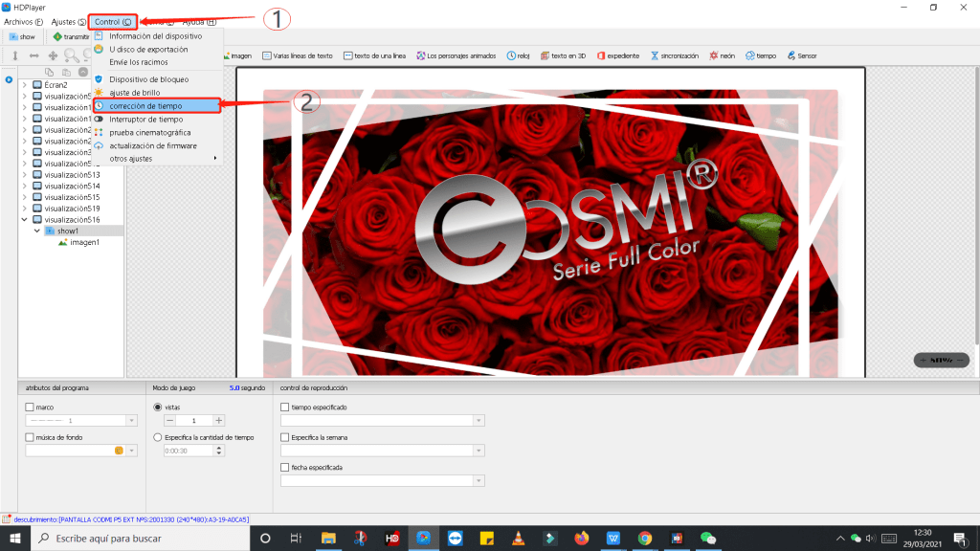Viewport: 980px width, 551px height.
Task: Add a reloj clock element
Action: coord(518,55)
